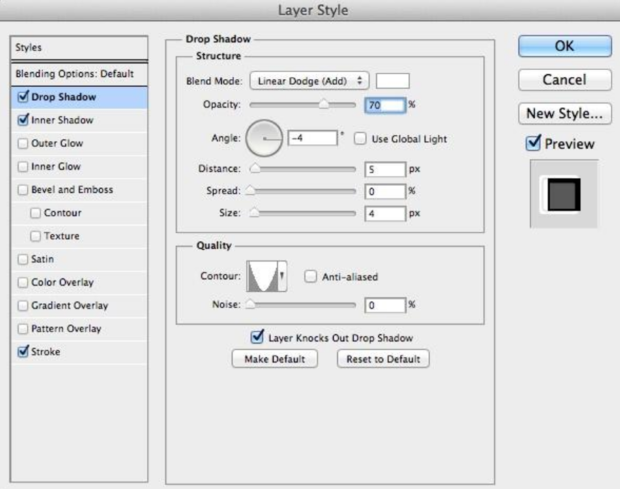Toggle the Preview checkbox
Viewport: 620px width, 489px height.
tap(533, 143)
